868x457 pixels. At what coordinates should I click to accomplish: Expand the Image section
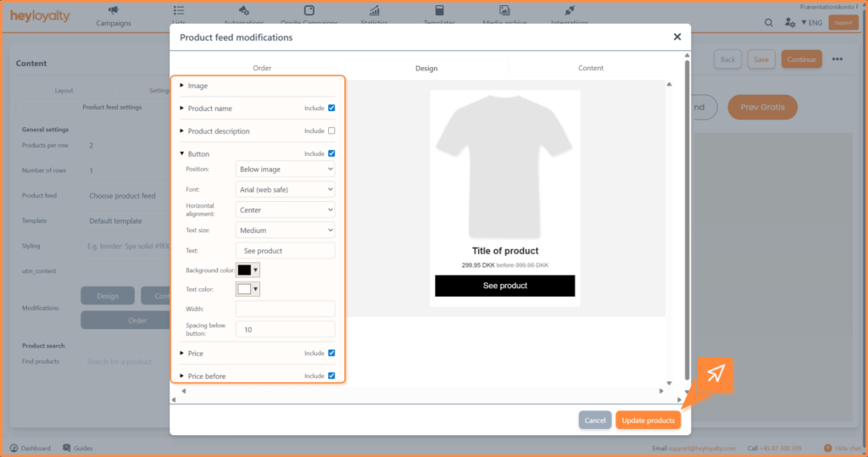pos(182,86)
